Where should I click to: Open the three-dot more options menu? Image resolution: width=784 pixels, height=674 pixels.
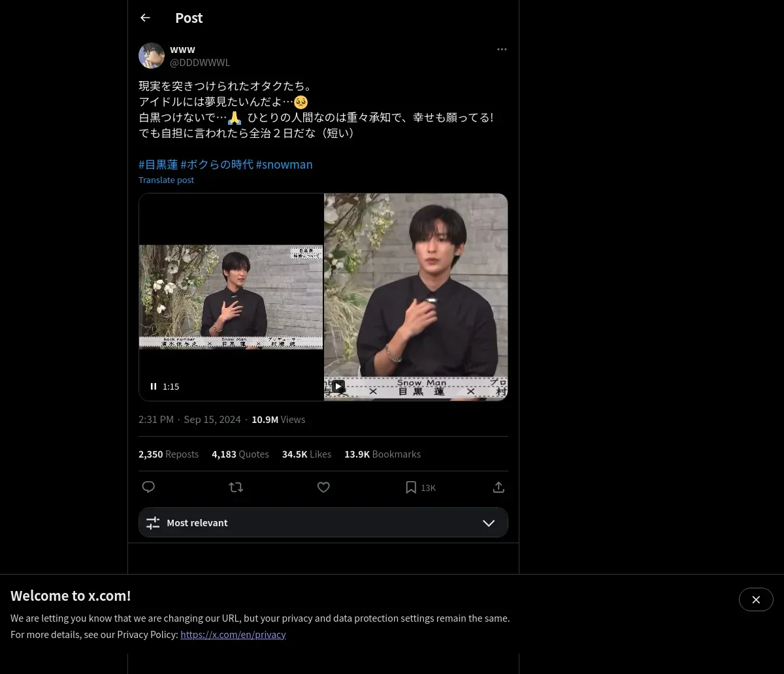click(501, 50)
